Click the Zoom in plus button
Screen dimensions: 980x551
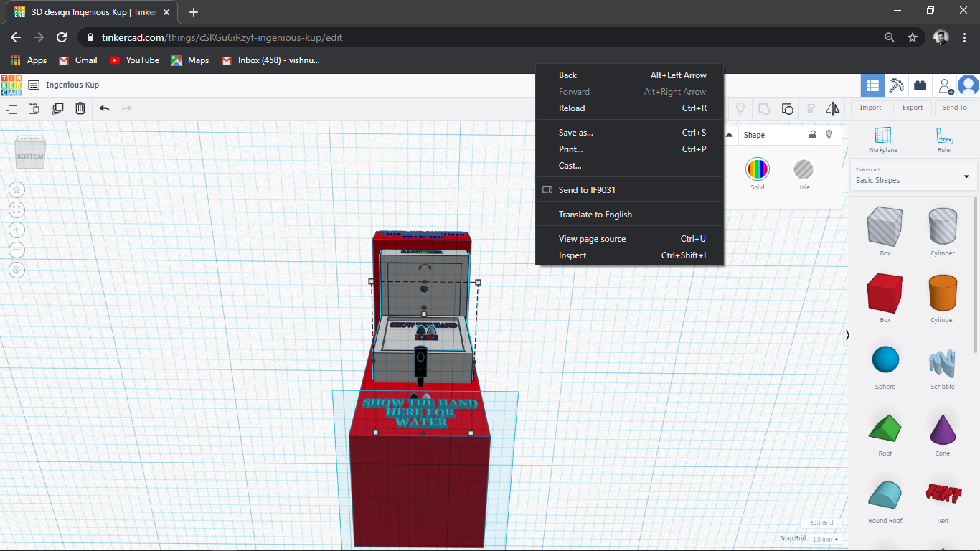pos(17,230)
